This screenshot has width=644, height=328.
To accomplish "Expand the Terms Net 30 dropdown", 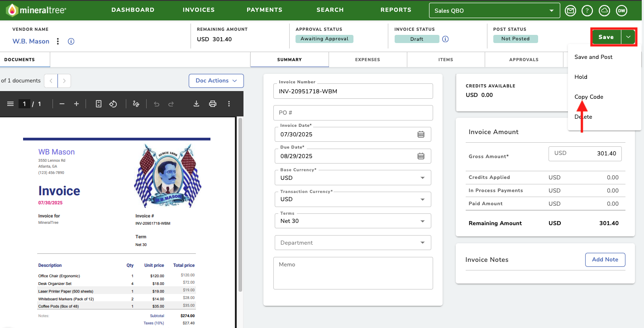I will 353,221.
